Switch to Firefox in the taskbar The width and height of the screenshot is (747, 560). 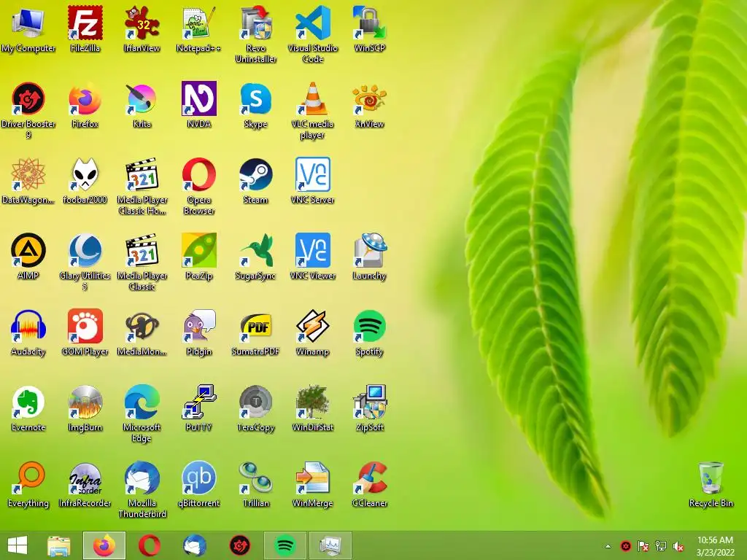click(x=104, y=545)
